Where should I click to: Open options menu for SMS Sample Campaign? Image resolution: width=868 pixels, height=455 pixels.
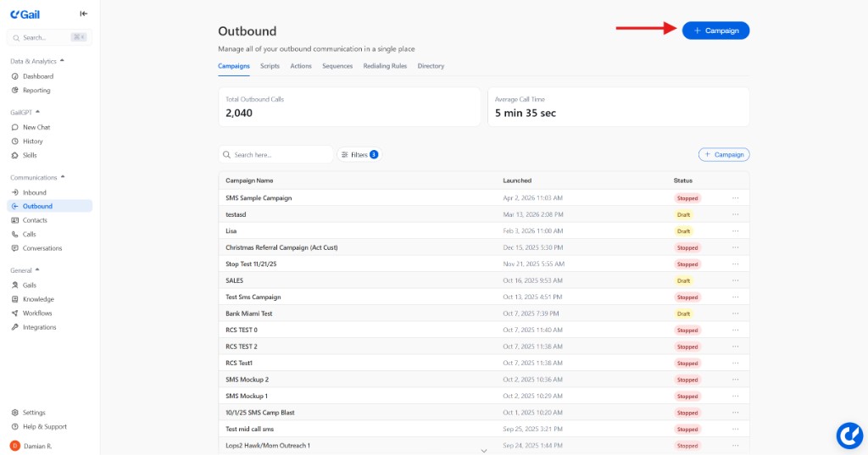pyautogui.click(x=735, y=197)
